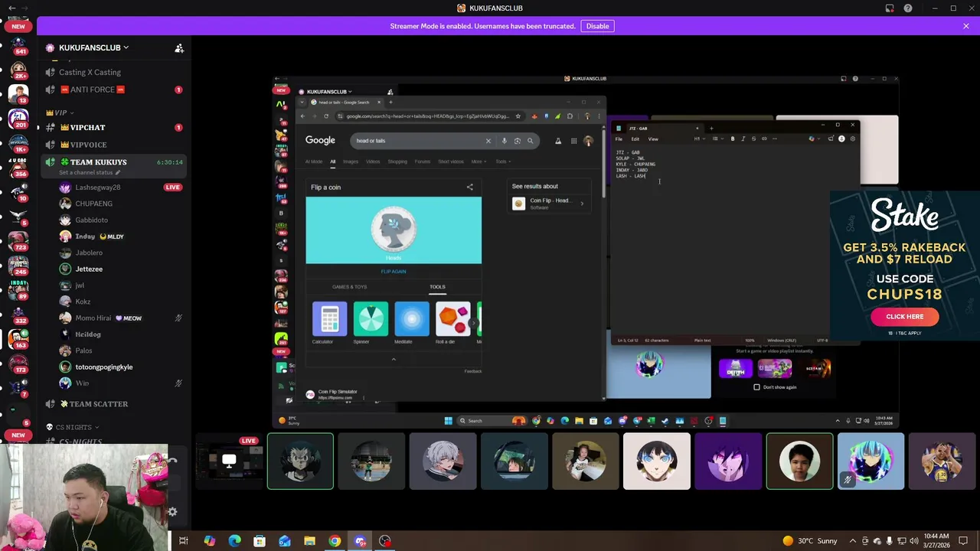Click Google voice search microphone icon
The width and height of the screenshot is (980, 551).
504,141
